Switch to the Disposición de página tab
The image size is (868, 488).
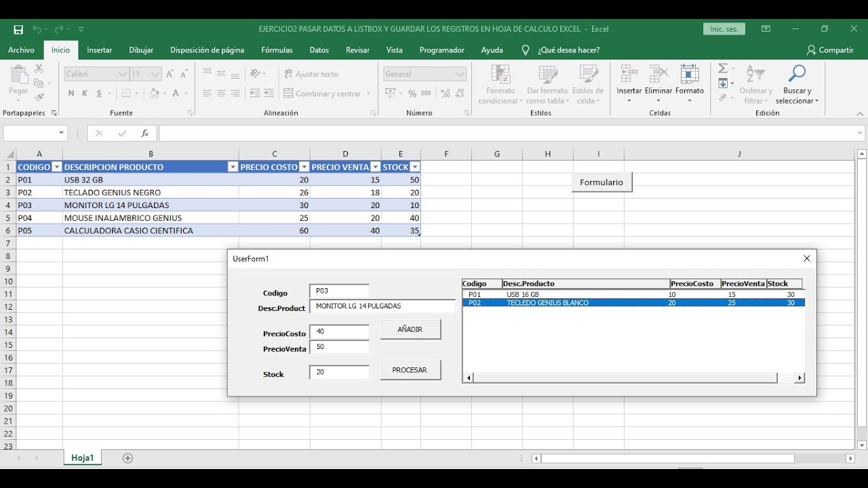tap(207, 50)
